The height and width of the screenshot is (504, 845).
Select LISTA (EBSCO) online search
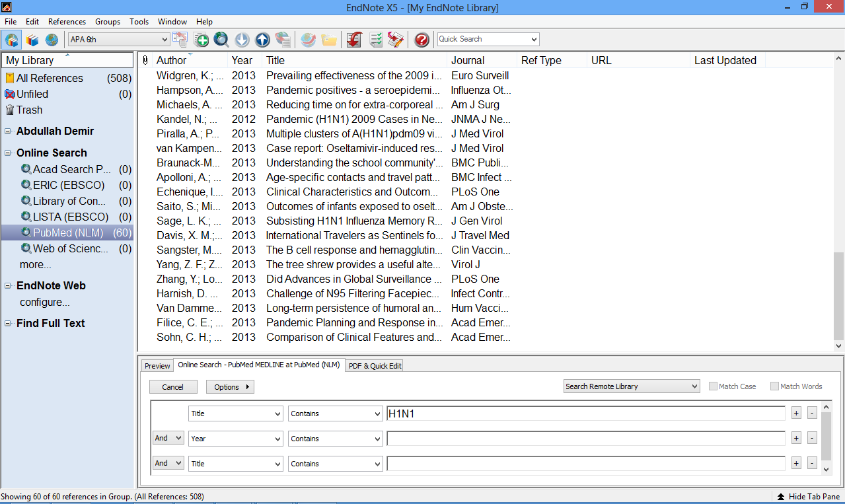coord(67,217)
